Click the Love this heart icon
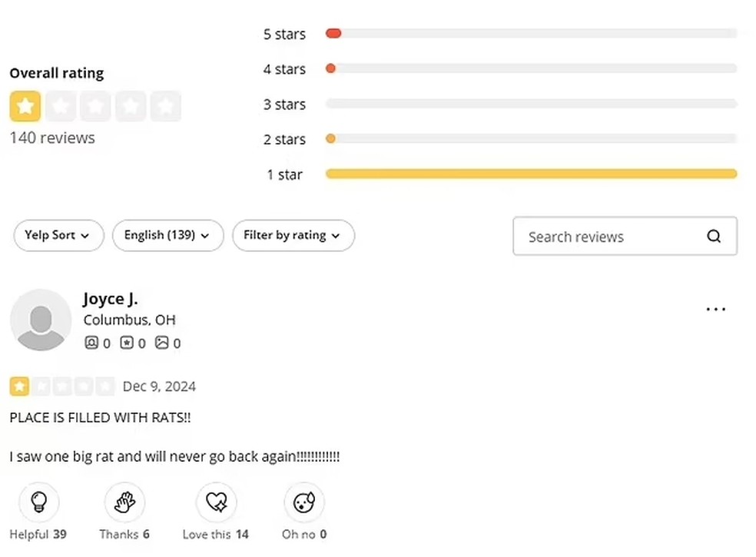 click(216, 502)
